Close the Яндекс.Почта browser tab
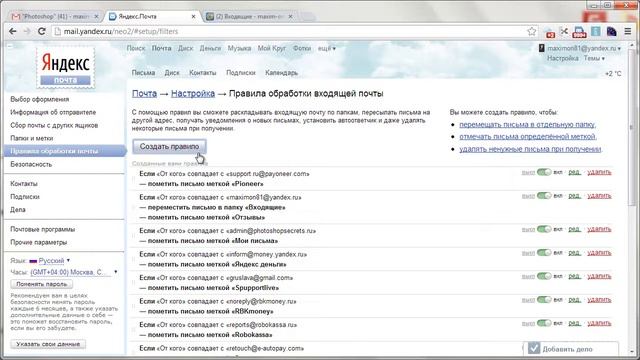 [193, 16]
